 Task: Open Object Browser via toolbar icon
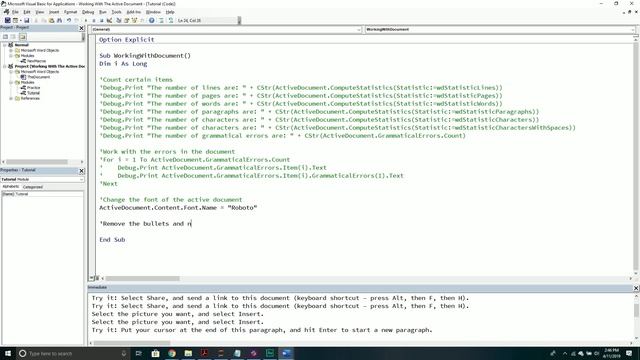click(134, 20)
